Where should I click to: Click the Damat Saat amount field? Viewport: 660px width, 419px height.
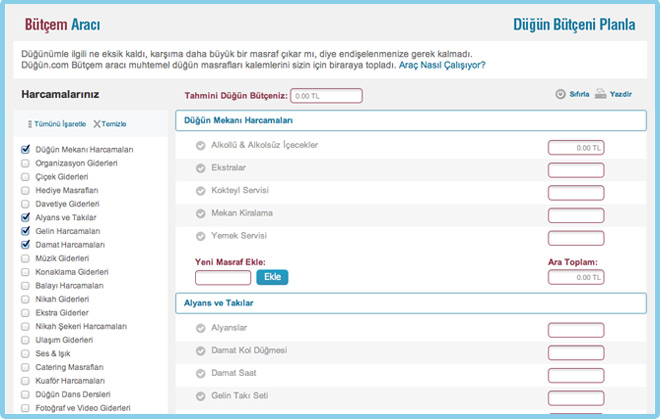[x=576, y=374]
